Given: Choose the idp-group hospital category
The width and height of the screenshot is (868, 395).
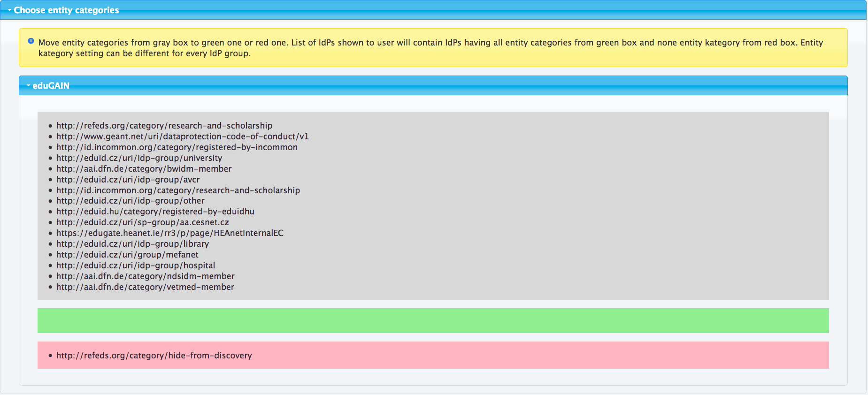Looking at the screenshot, I should coord(135,266).
